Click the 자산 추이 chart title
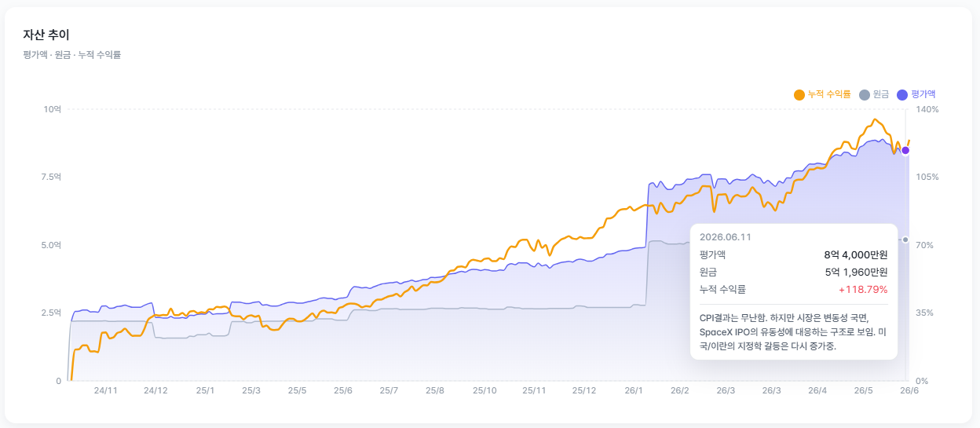The width and height of the screenshot is (980, 428). (46, 35)
